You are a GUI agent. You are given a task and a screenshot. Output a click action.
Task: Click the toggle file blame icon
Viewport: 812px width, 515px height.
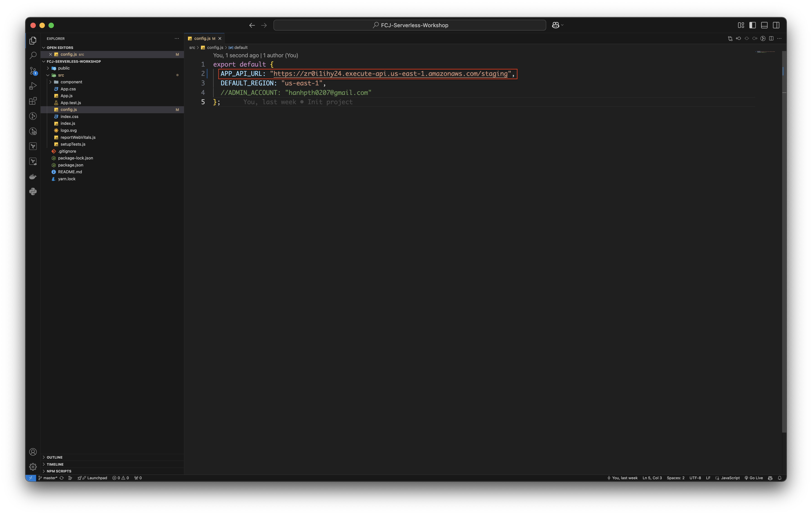point(763,39)
